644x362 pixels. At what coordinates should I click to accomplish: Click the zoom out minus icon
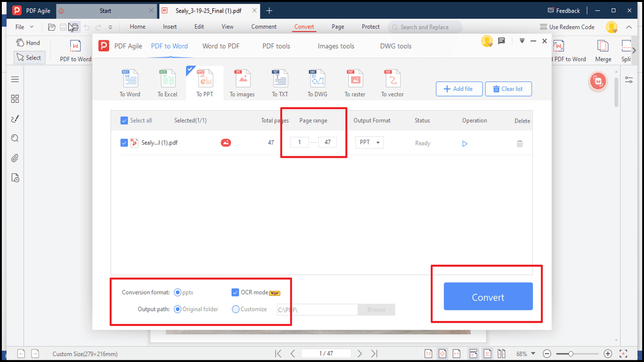pos(547,354)
